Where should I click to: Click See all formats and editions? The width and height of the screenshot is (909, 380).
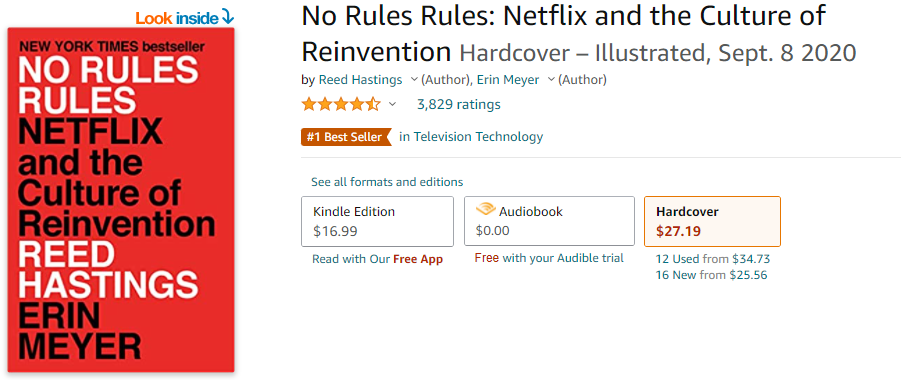click(x=387, y=182)
